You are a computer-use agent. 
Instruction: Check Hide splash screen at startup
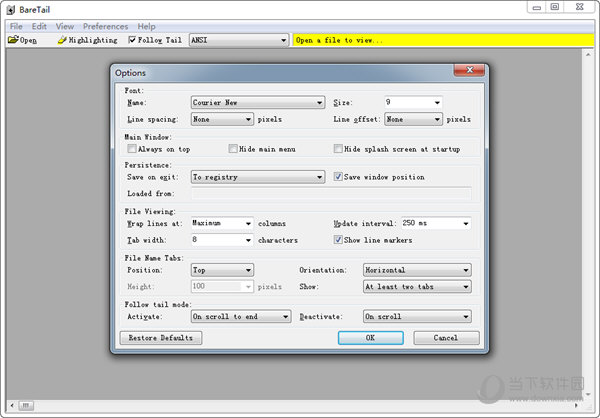[338, 149]
